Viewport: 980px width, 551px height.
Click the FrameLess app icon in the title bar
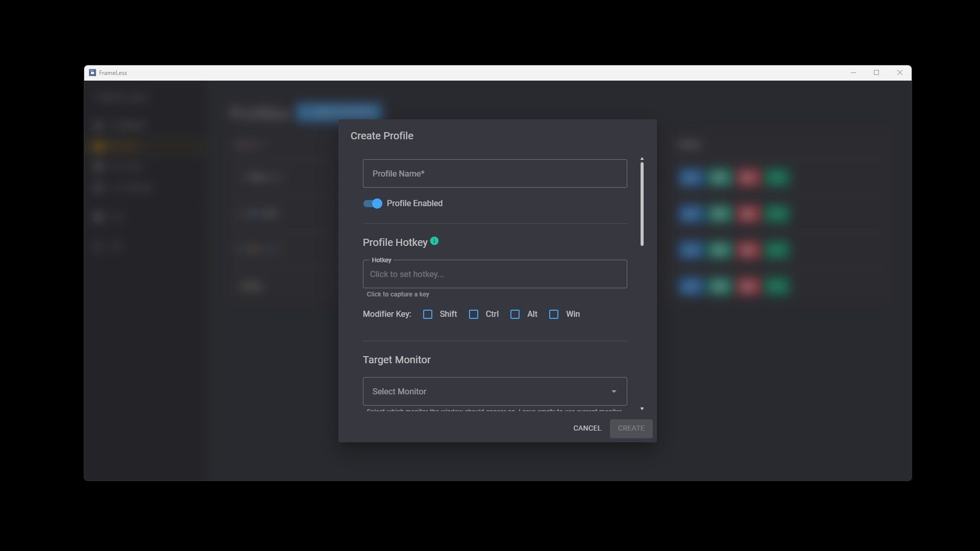[x=92, y=72]
